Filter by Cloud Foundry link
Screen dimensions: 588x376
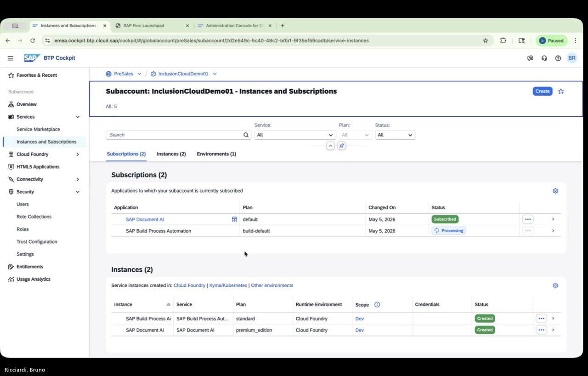point(189,285)
